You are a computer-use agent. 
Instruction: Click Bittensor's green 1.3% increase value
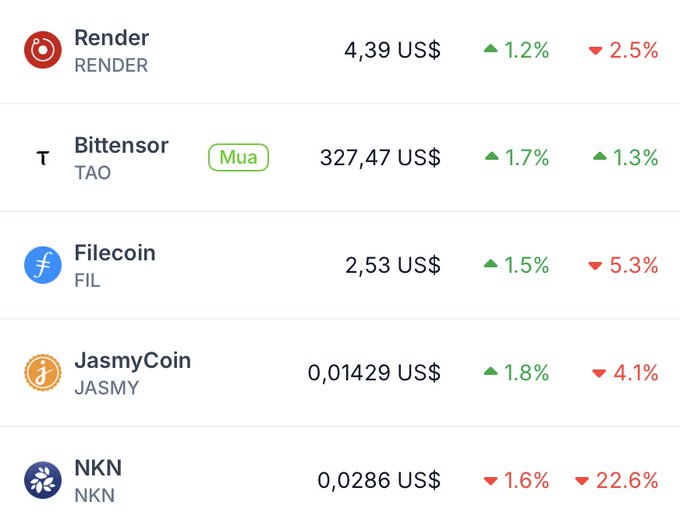(x=625, y=158)
